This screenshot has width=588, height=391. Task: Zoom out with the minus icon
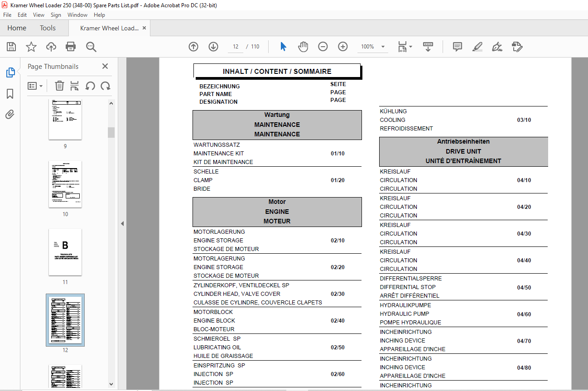click(323, 47)
